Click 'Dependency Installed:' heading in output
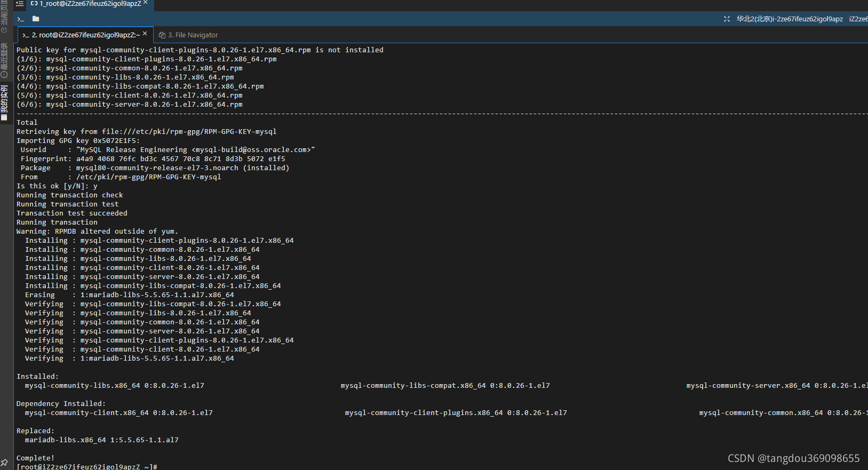The width and height of the screenshot is (868, 470). 61,403
